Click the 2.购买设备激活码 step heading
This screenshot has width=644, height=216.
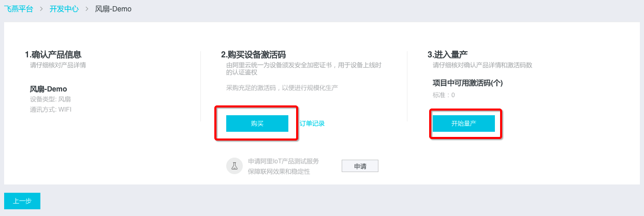coord(254,55)
